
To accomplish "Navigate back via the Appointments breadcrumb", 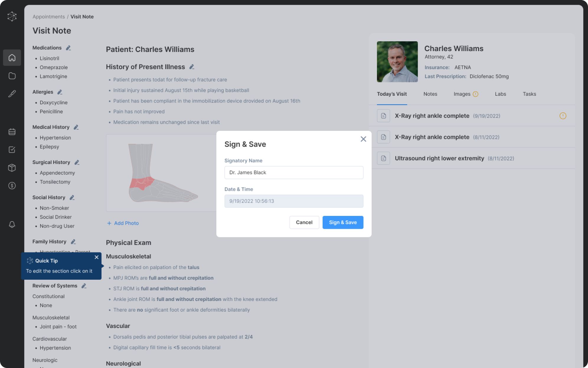I will tap(48, 17).
